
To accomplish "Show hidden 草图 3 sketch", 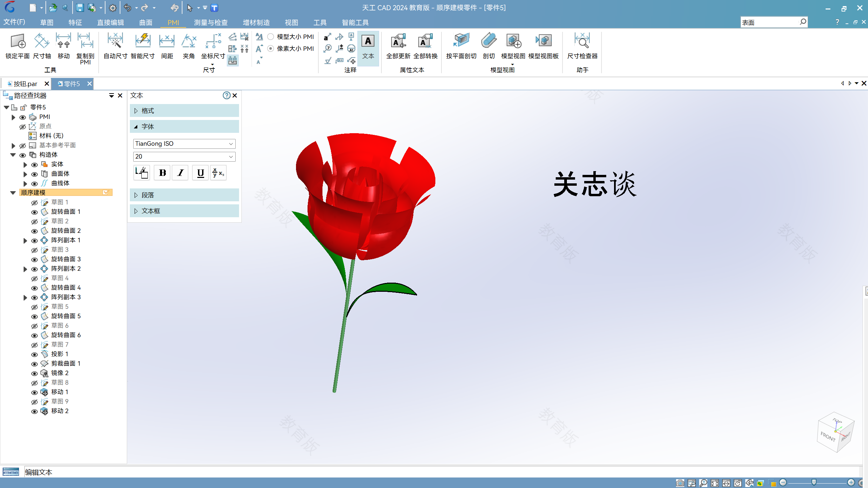I will (35, 250).
